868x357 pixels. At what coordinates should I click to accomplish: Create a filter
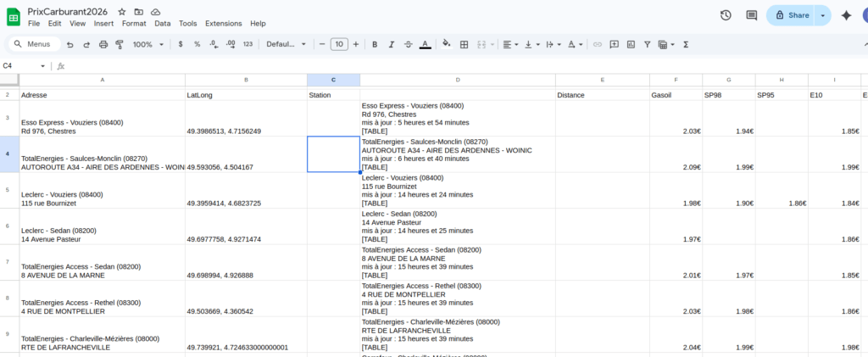[x=647, y=44]
